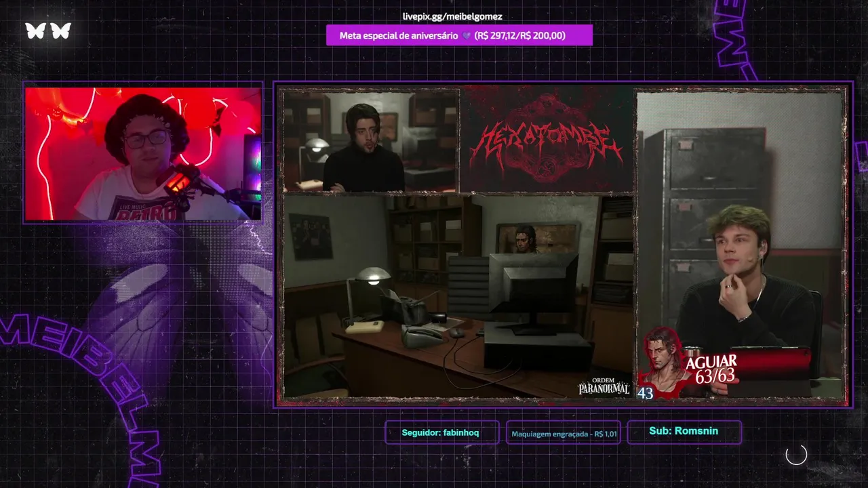Click the player video with filing cabinet
Viewport: 868px width, 488px height.
click(741, 245)
